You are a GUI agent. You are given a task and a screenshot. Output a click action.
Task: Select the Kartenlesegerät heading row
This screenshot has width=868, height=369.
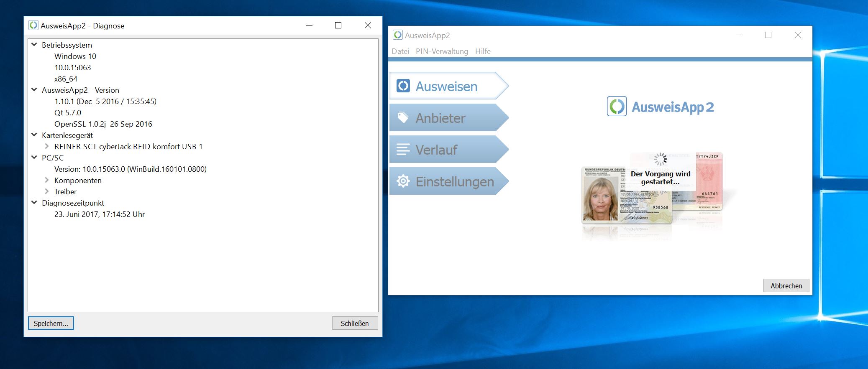(x=67, y=135)
